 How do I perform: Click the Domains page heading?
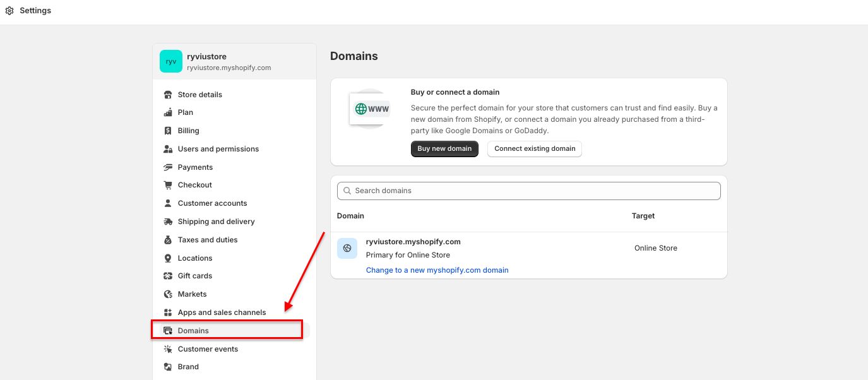(354, 56)
